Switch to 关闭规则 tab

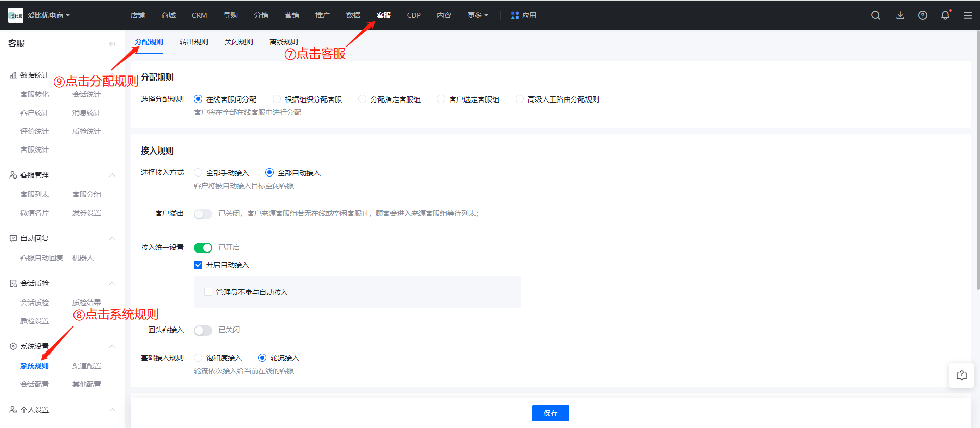point(239,42)
